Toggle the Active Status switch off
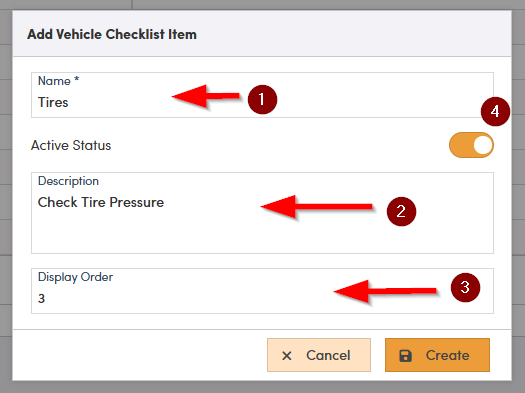Screen dimensions: 525x393 [x=471, y=145]
